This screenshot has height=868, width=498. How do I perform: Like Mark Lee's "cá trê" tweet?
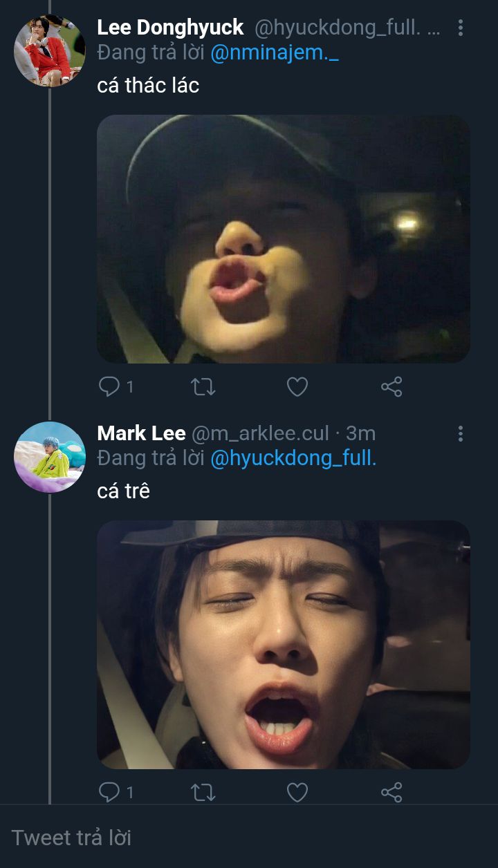click(297, 792)
